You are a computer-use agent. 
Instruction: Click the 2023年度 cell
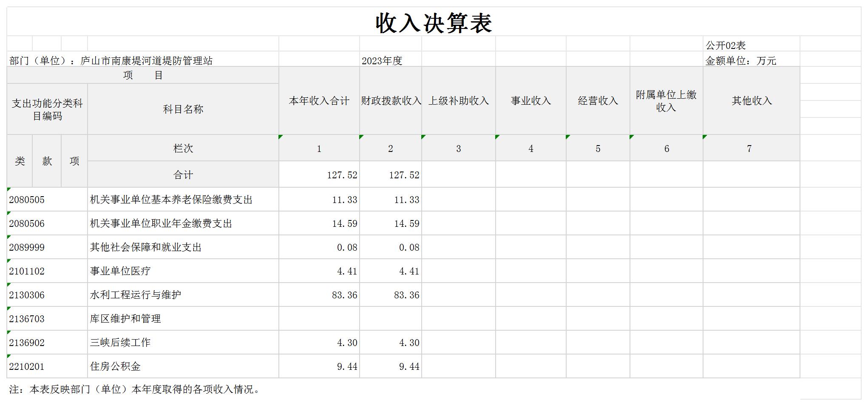coord(382,60)
